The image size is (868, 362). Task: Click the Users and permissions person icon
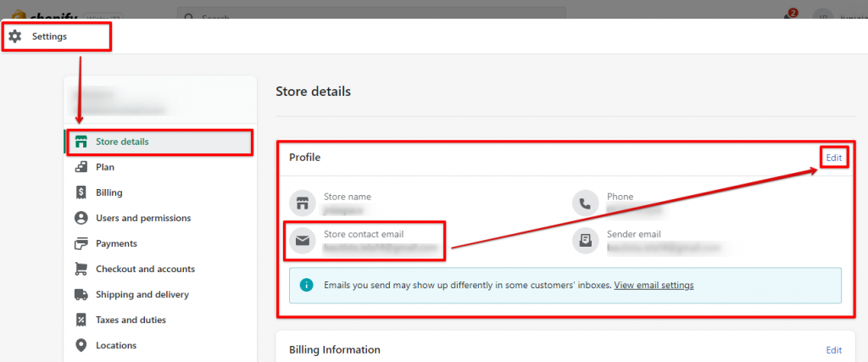pos(81,218)
